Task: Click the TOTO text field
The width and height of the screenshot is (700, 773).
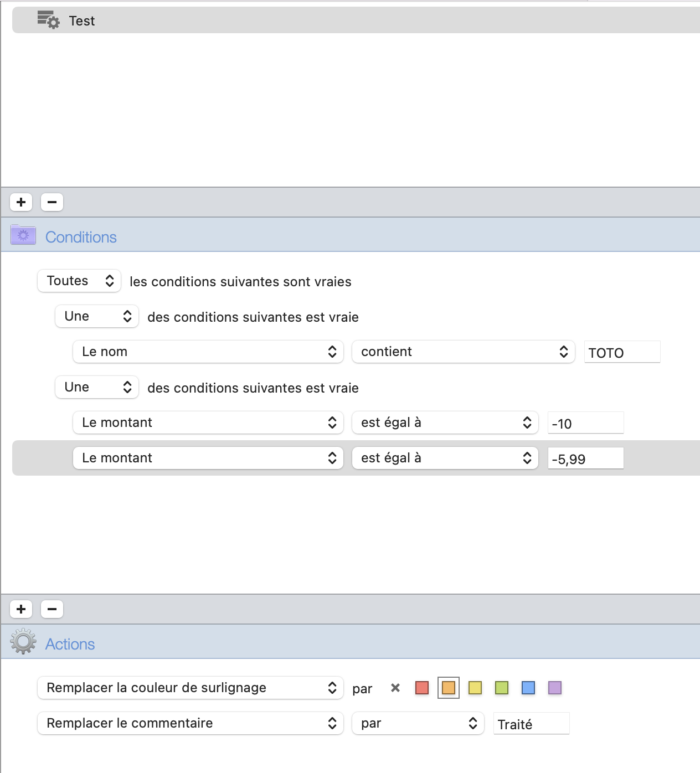Action: (622, 352)
